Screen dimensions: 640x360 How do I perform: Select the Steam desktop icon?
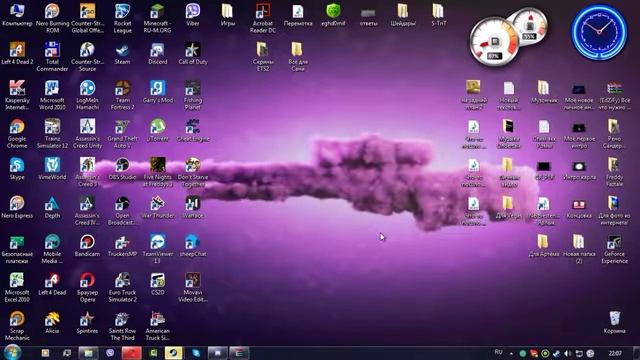(122, 53)
